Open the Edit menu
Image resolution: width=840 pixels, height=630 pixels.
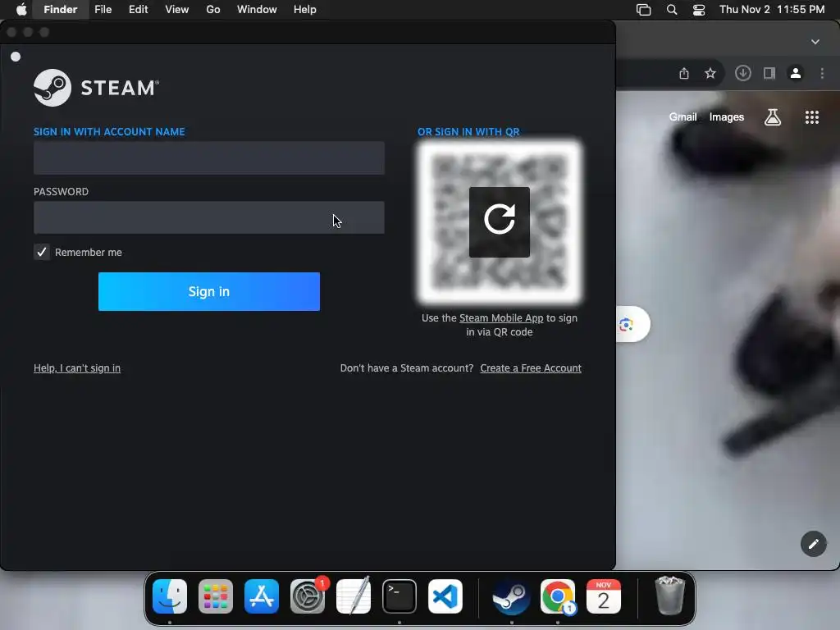138,9
